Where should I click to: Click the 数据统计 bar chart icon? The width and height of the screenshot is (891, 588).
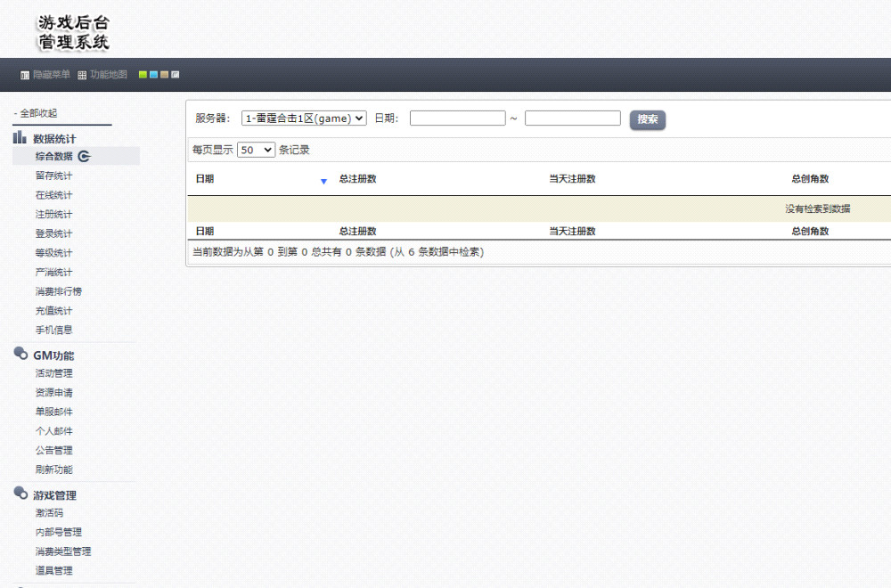(20, 137)
